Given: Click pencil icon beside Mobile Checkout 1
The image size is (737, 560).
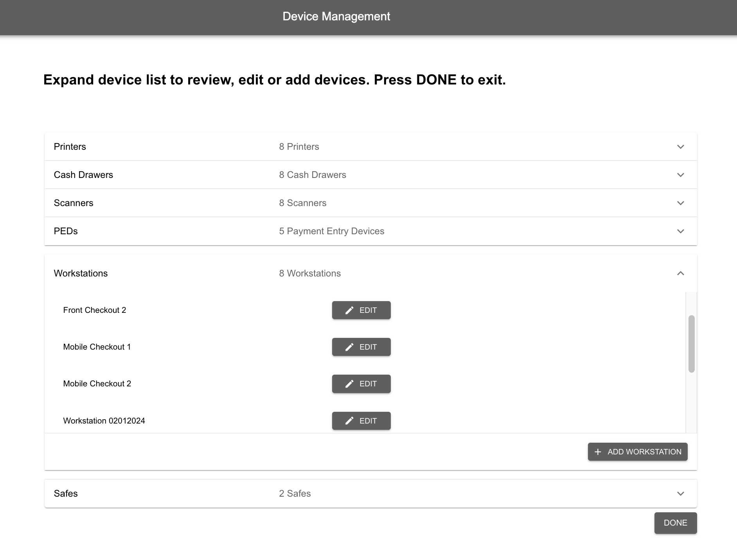Looking at the screenshot, I should coord(349,347).
